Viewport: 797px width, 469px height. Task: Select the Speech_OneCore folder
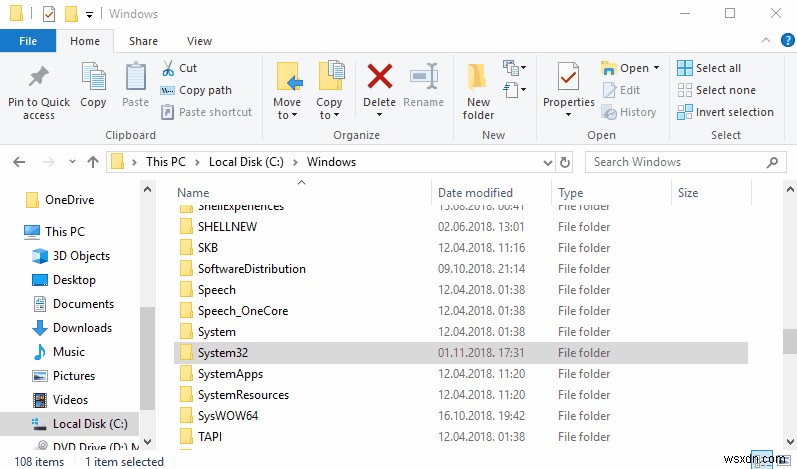[x=242, y=310]
